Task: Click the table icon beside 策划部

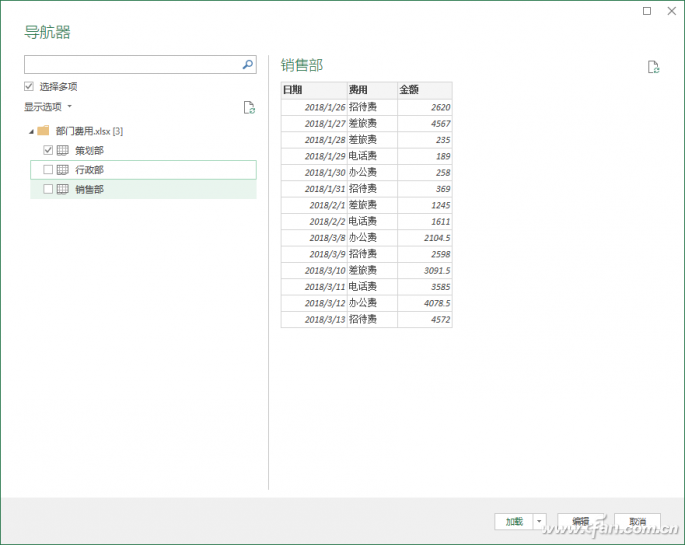Action: point(63,150)
